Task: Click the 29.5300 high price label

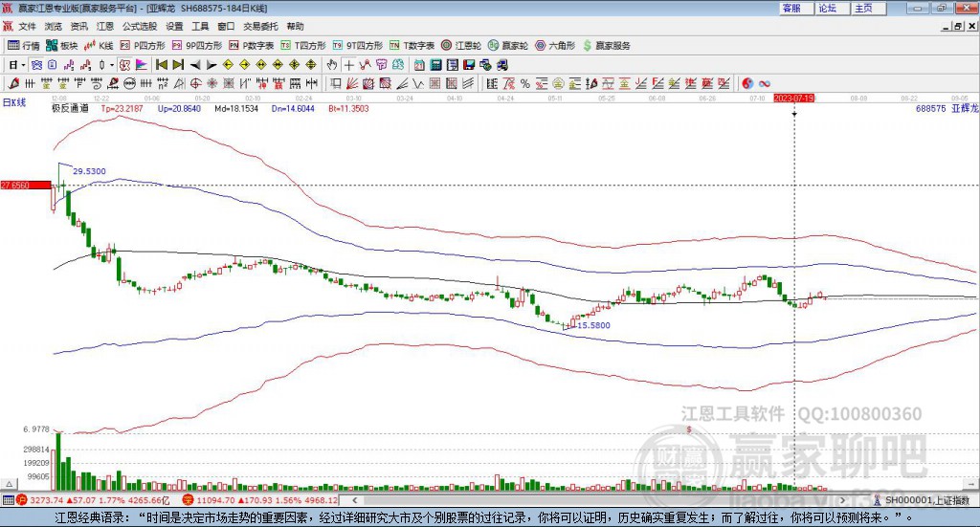Action: [x=89, y=171]
